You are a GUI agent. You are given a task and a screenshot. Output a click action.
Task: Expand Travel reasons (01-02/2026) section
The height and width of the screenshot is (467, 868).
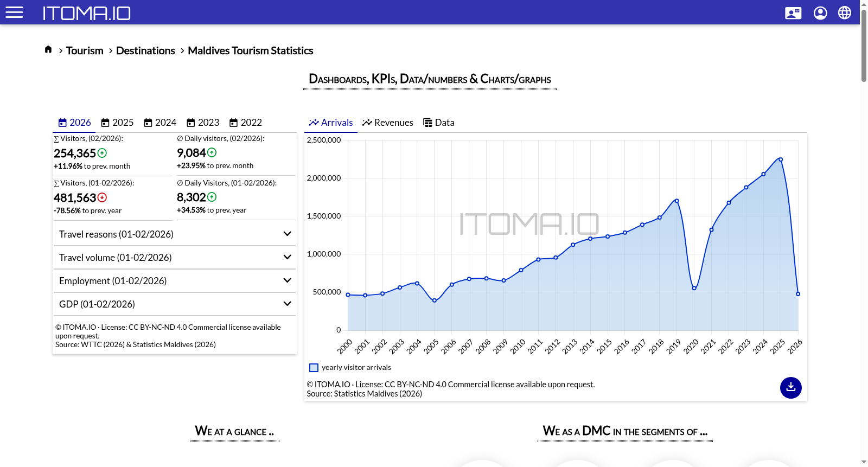175,234
